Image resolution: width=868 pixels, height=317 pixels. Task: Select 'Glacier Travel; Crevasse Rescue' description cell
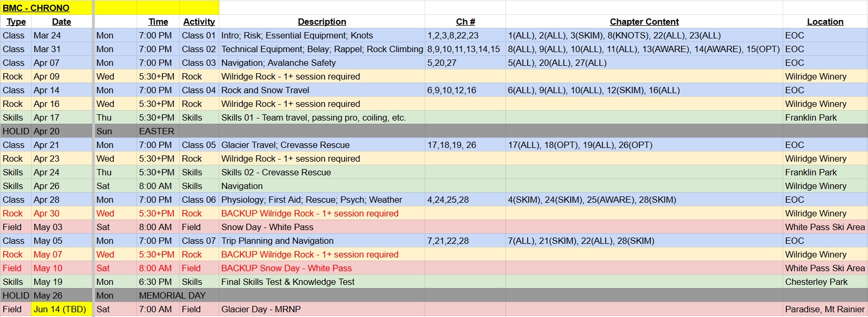click(x=322, y=145)
